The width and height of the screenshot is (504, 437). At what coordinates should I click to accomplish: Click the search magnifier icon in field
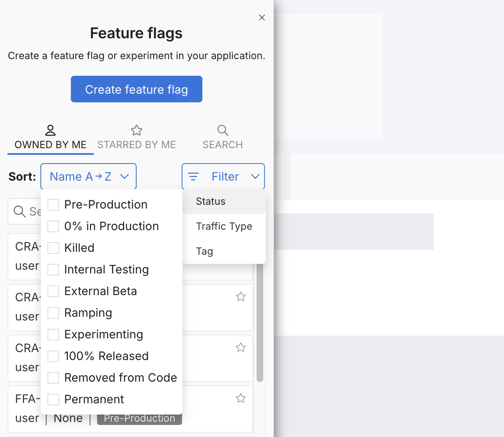pyautogui.click(x=20, y=211)
